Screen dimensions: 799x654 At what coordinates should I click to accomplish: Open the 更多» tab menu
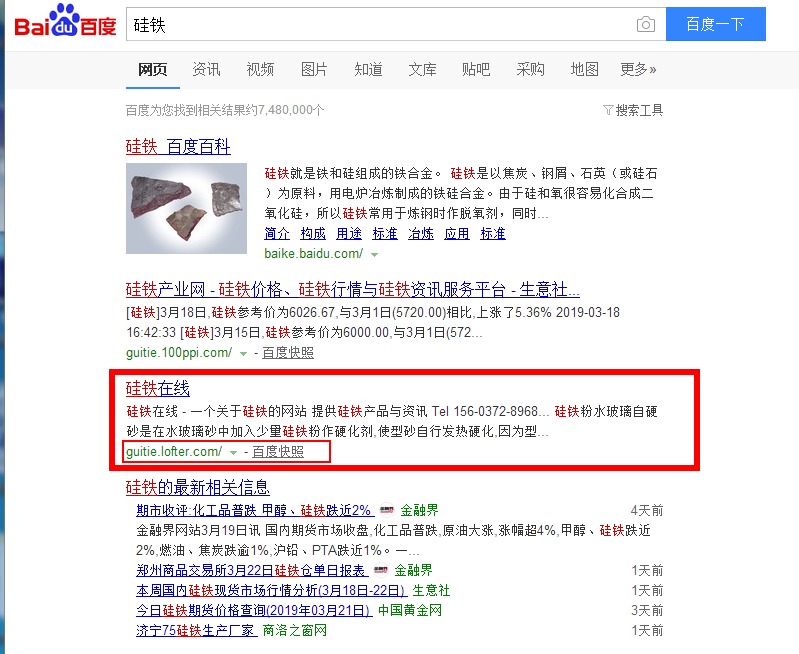[x=638, y=69]
